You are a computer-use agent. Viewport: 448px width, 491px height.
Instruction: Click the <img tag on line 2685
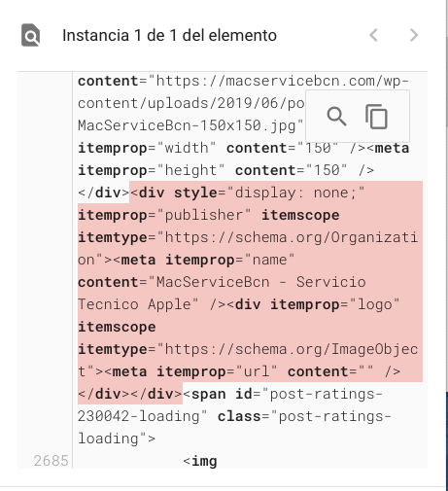tap(200, 461)
